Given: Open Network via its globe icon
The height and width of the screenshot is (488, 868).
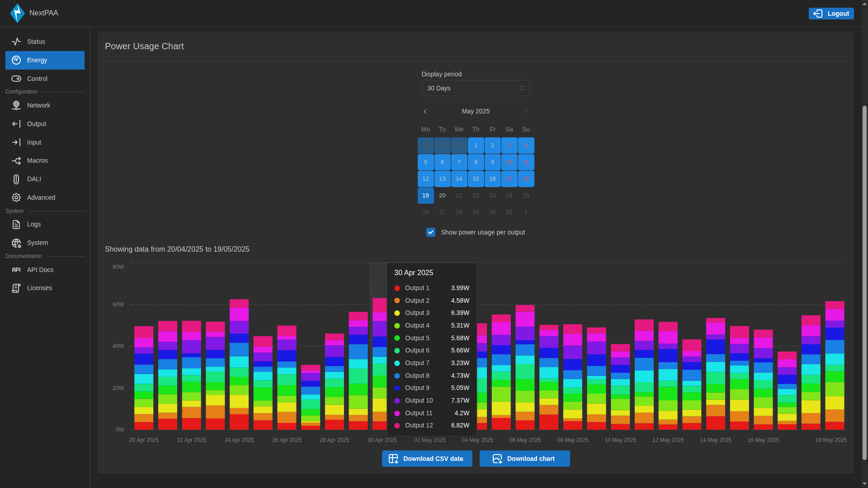Looking at the screenshot, I should point(16,105).
